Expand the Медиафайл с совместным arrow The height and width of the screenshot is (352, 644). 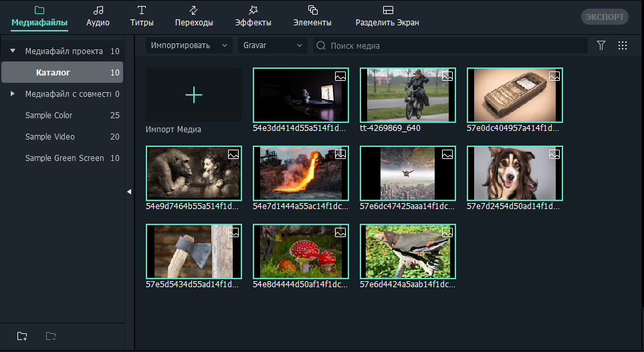(x=12, y=94)
